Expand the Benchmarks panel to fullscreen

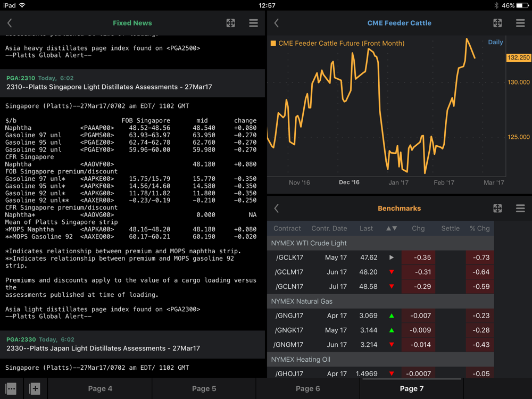tap(497, 209)
